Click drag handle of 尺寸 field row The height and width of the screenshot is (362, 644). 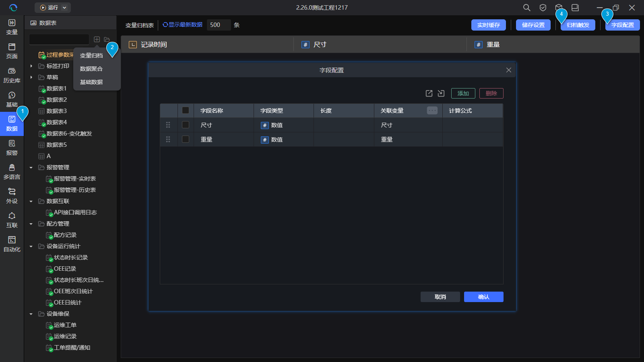168,125
